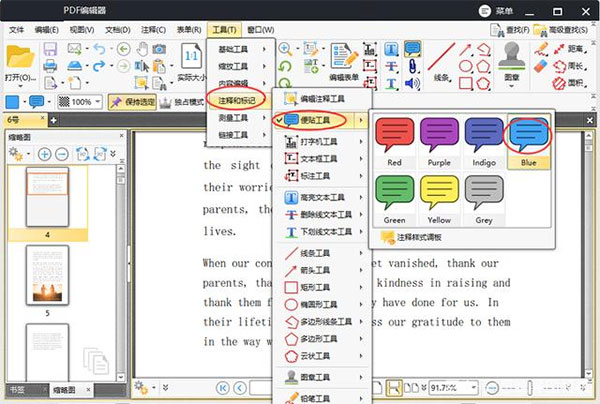Open the Window(W) menu
The height and width of the screenshot is (404, 600).
coord(261,30)
